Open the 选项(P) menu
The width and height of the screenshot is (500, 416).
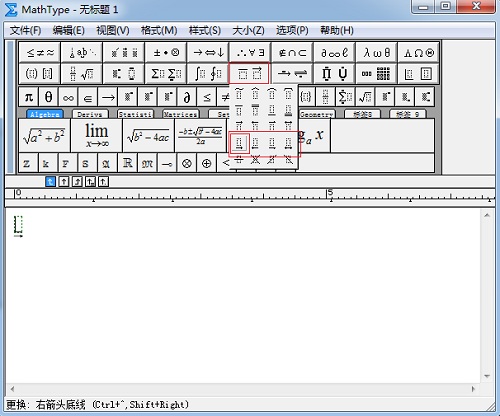pyautogui.click(x=292, y=31)
